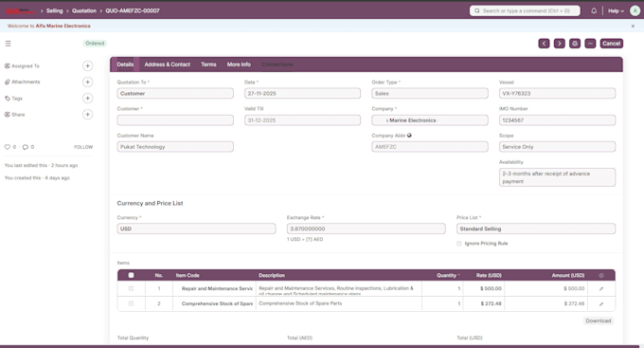Click the $ 272.48 rate cell
This screenshot has height=348, width=644.
click(484, 303)
